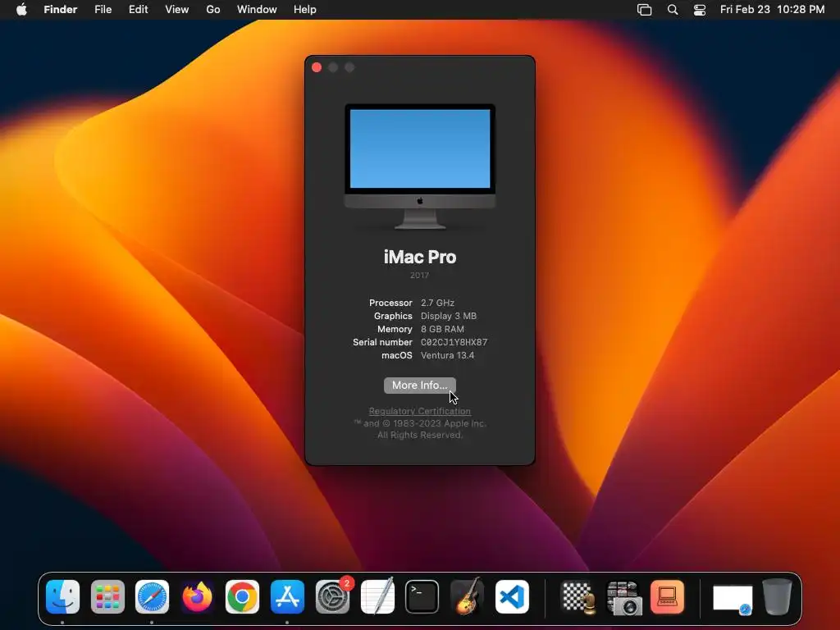The height and width of the screenshot is (630, 840).
Task: Open the Window menu
Action: pyautogui.click(x=257, y=10)
